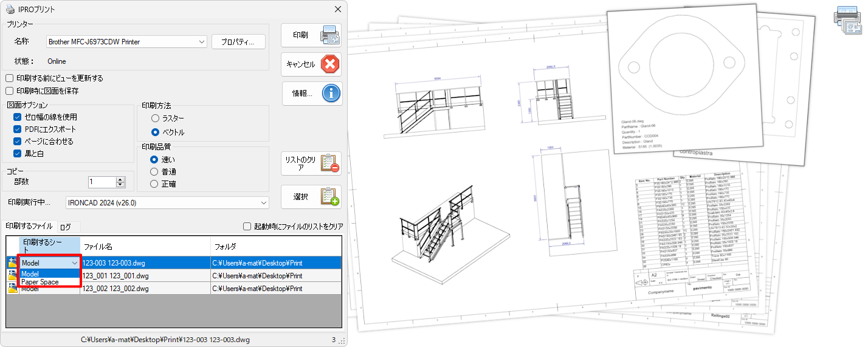Open the IRONCAD 2024 (v26.0) dropdown
This screenshot has height=347, width=868.
coord(264,202)
